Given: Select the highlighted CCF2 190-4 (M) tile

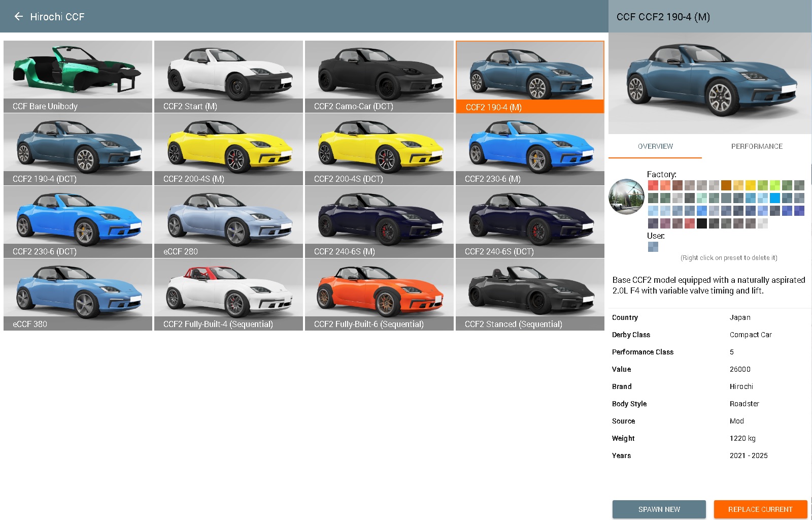Looking at the screenshot, I should click(x=530, y=77).
